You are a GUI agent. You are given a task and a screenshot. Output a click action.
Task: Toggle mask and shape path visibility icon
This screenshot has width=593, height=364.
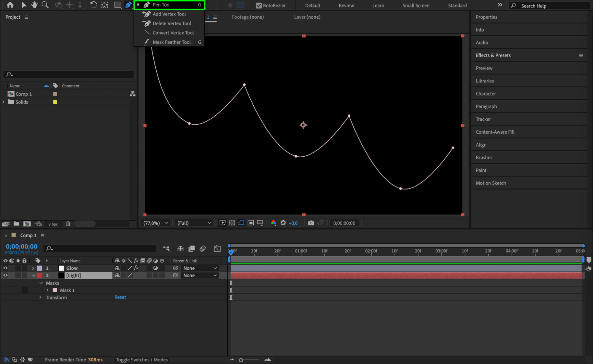coord(241,223)
